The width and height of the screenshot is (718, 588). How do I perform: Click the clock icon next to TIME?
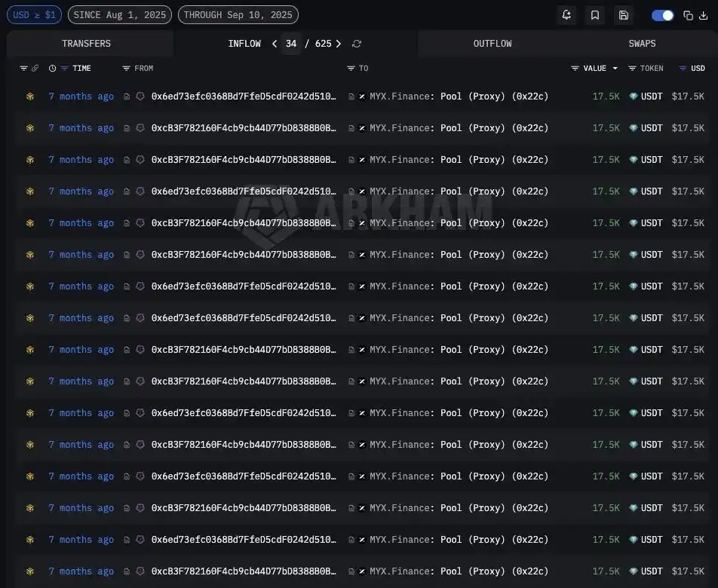click(x=53, y=68)
